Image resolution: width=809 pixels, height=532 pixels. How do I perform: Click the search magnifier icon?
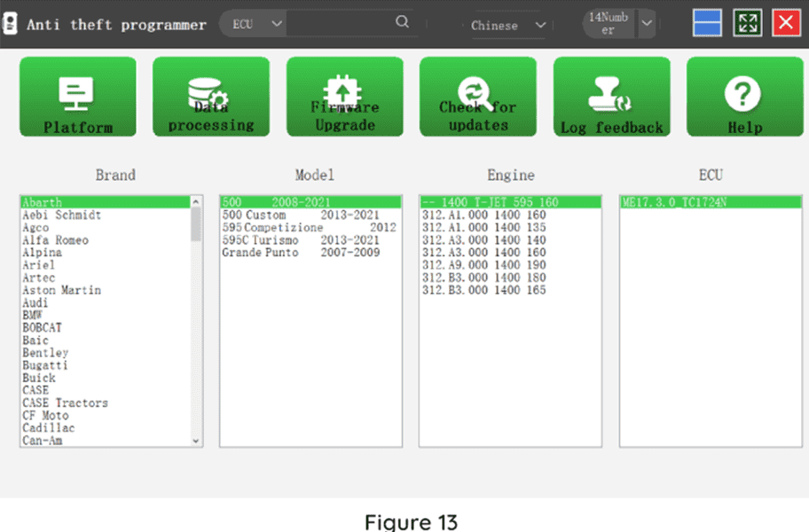coord(403,21)
